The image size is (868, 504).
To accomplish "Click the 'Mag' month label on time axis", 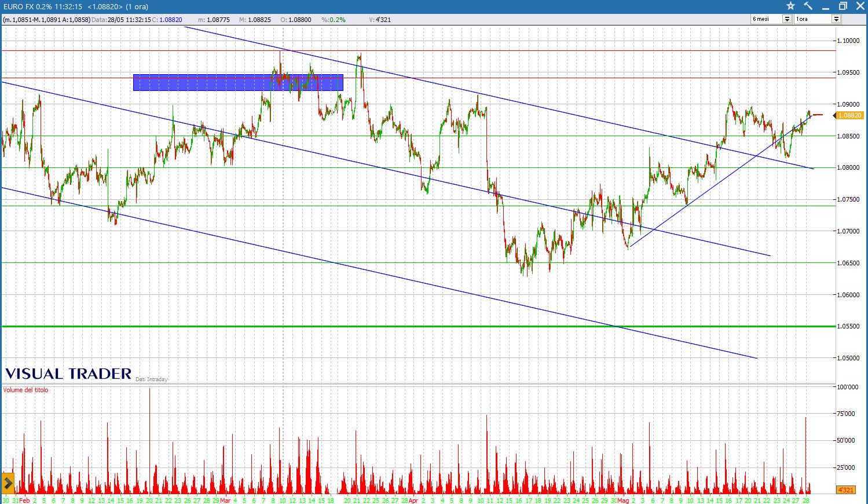I will point(622,500).
